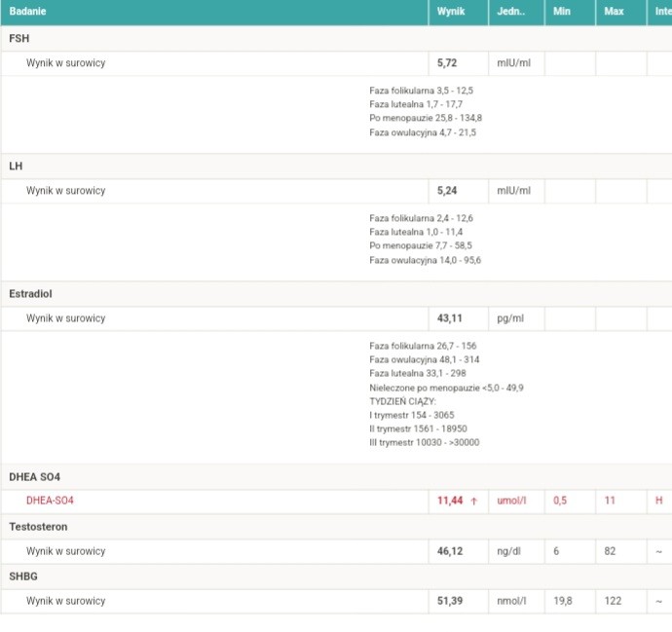The image size is (672, 632).
Task: Click the Min column header
Action: pos(562,12)
